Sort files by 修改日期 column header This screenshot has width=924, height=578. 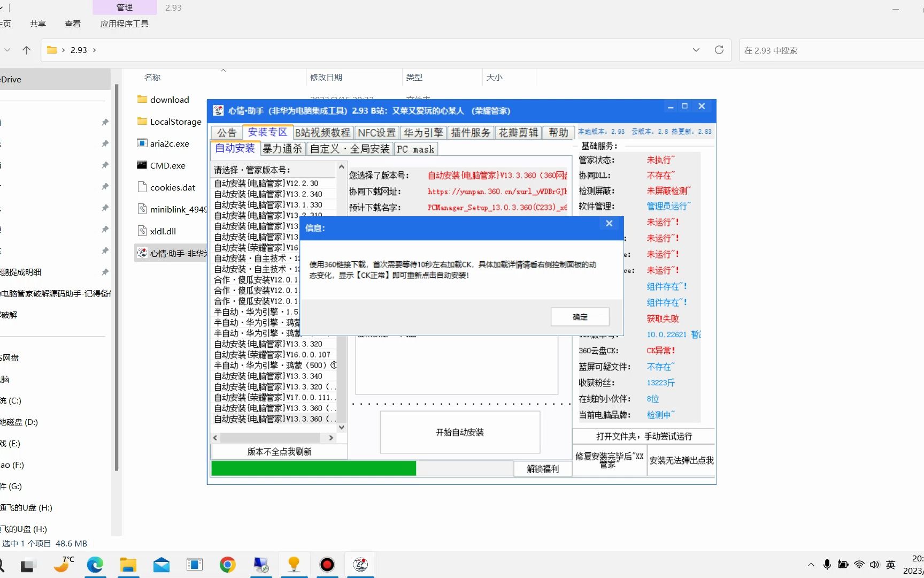point(326,77)
